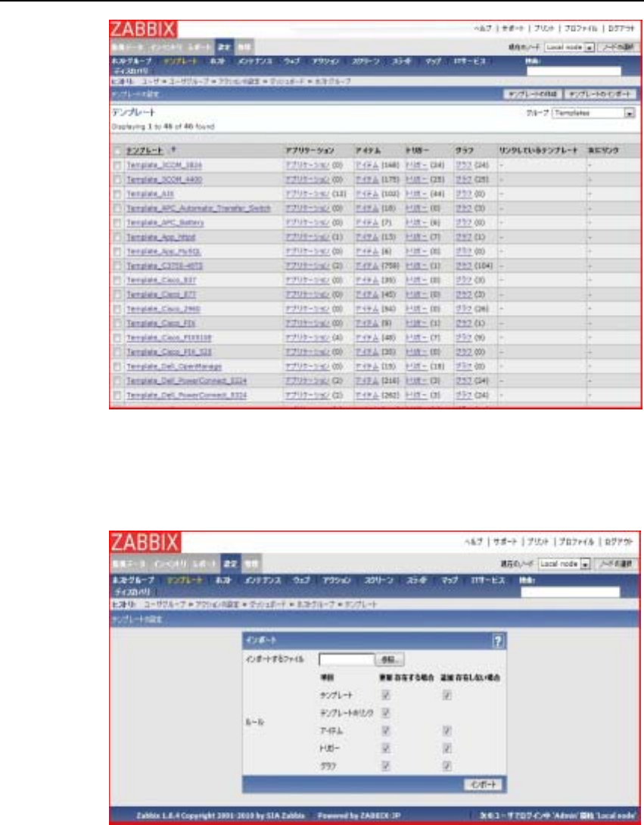Viewport: 644px width, 825px height.
Task: Select アクション menu on template list page
Action: click(x=325, y=61)
